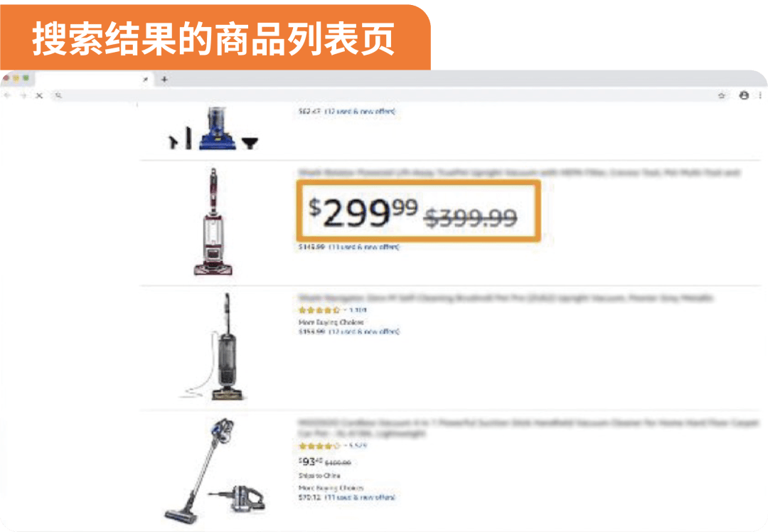Open a new tab with plus button
Viewport: 768px width, 532px height.
click(164, 79)
